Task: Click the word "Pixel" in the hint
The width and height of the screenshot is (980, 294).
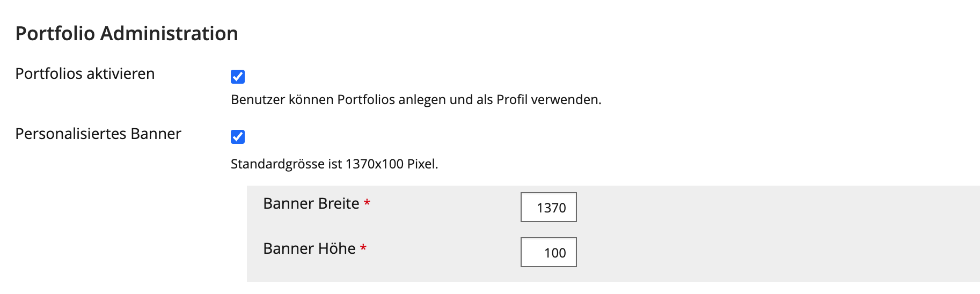Action: coord(421,164)
